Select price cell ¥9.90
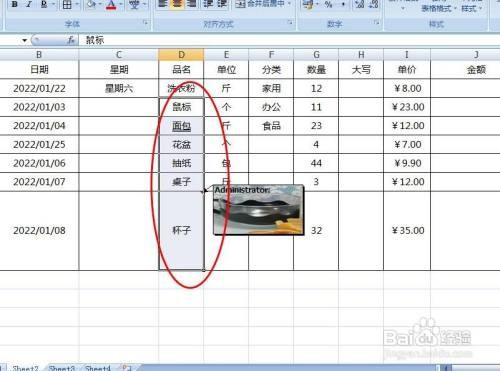This screenshot has height=371, width=500. [x=407, y=163]
